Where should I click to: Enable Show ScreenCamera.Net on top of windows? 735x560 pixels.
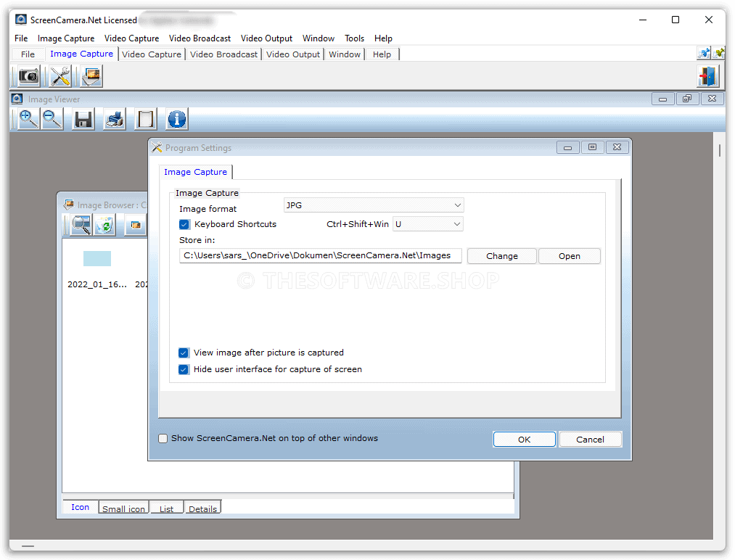(163, 438)
